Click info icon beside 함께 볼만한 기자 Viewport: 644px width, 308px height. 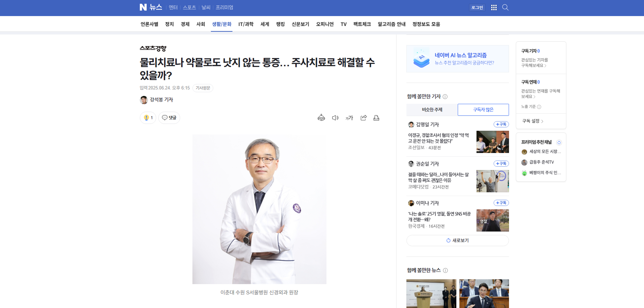tap(445, 97)
